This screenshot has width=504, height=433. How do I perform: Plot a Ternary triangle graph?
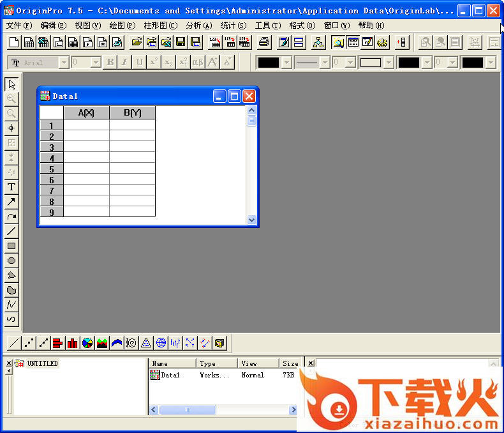click(x=146, y=343)
